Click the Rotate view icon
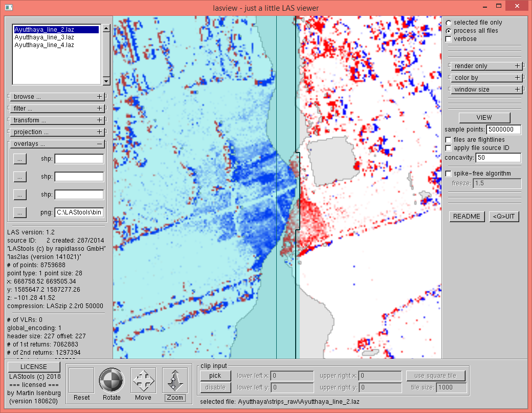532x413 pixels. pos(112,380)
